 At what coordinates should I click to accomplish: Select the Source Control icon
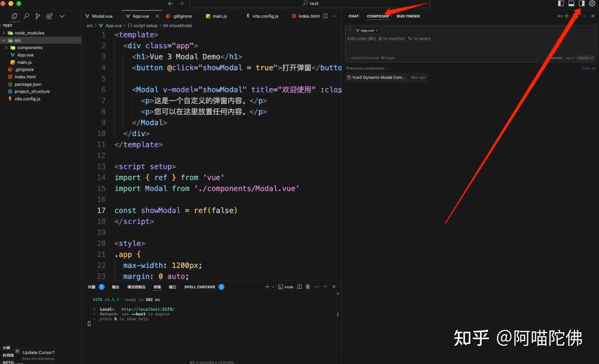[x=37, y=16]
